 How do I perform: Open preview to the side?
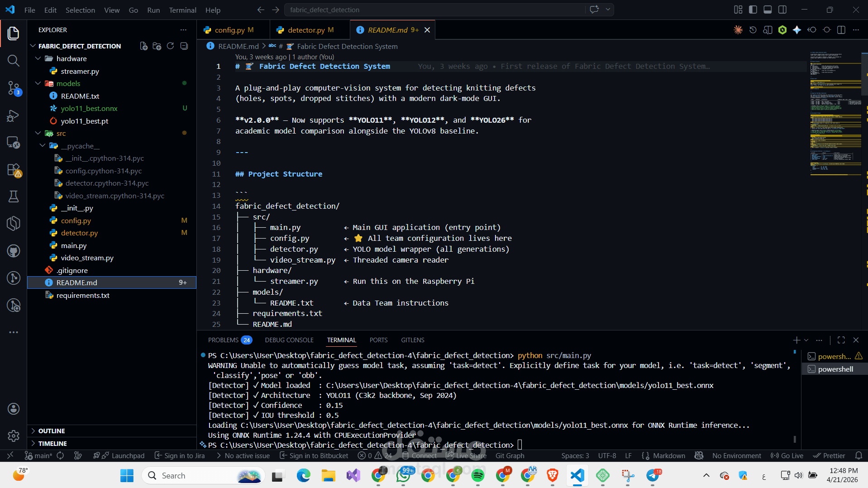768,30
